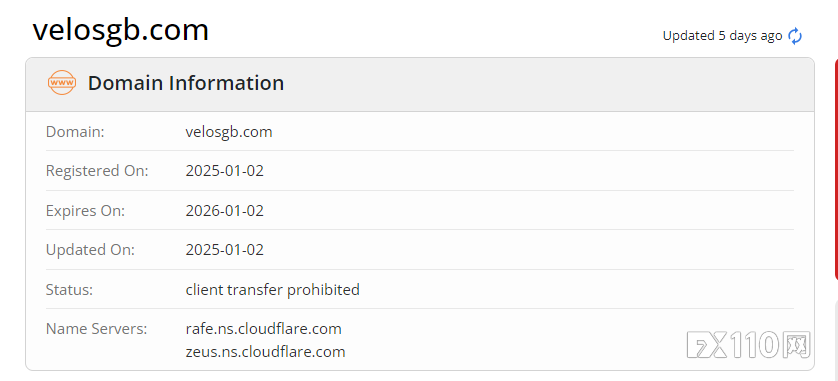Click the red panel at right edge
Screen dimensions: 838x381
click(x=836, y=169)
